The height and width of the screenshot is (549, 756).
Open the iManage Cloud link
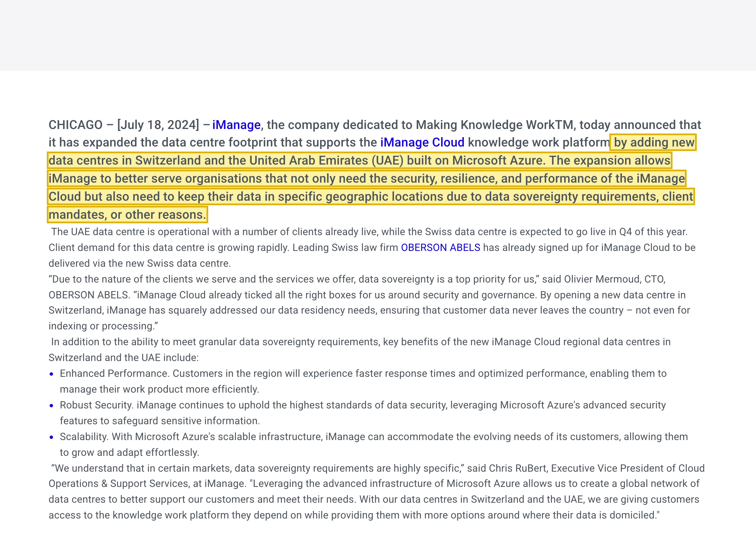coord(422,143)
